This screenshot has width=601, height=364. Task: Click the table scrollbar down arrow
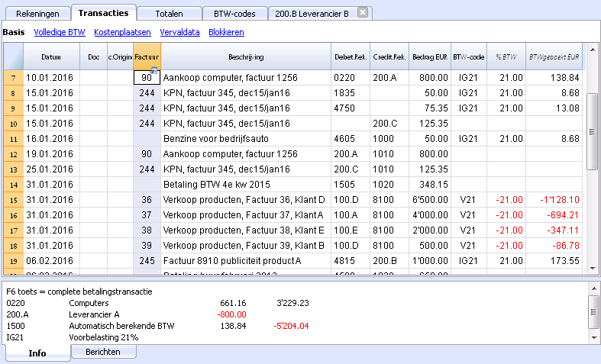593,269
